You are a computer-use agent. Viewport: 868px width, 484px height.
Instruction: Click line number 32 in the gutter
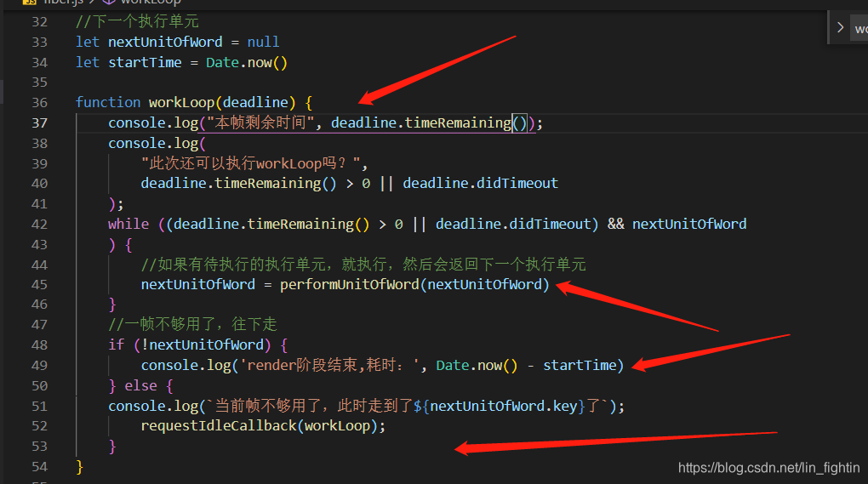39,22
